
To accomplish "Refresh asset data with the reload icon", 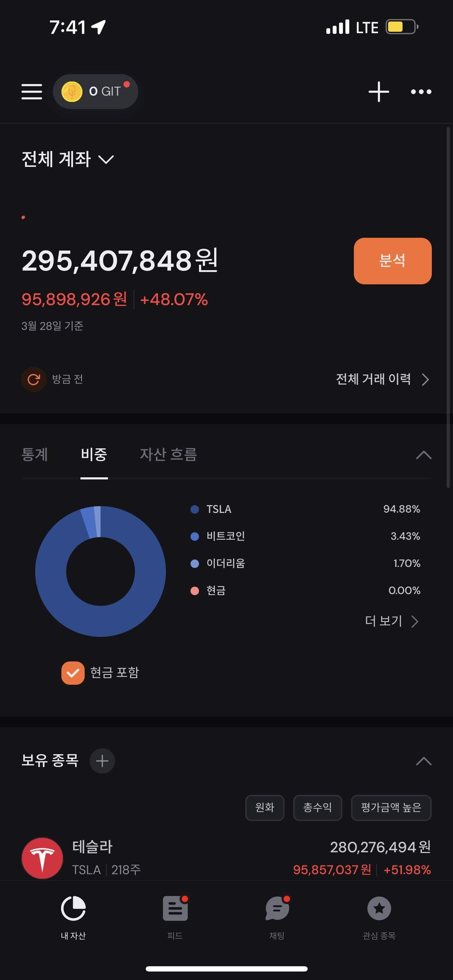I will (34, 379).
